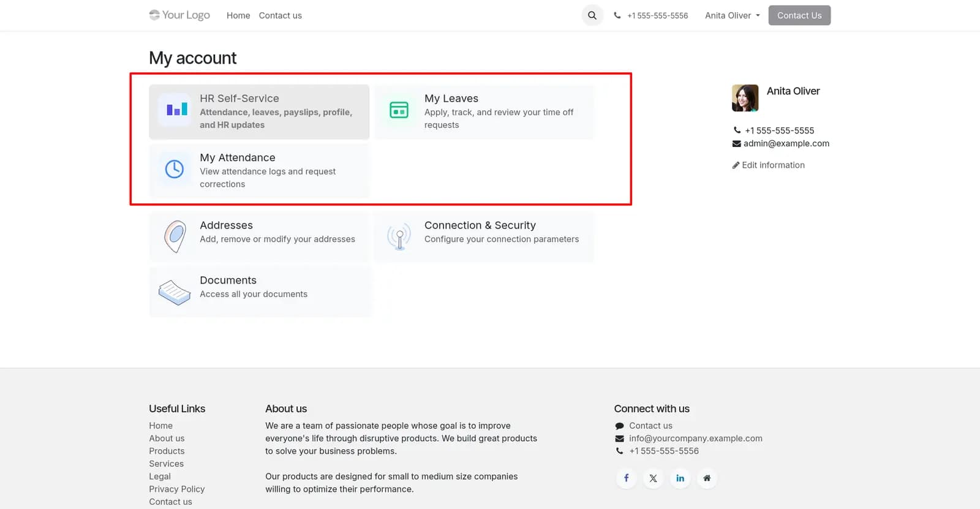Viewport: 980px width, 509px height.
Task: Click Anita Oliver's profile photo
Action: click(x=745, y=98)
